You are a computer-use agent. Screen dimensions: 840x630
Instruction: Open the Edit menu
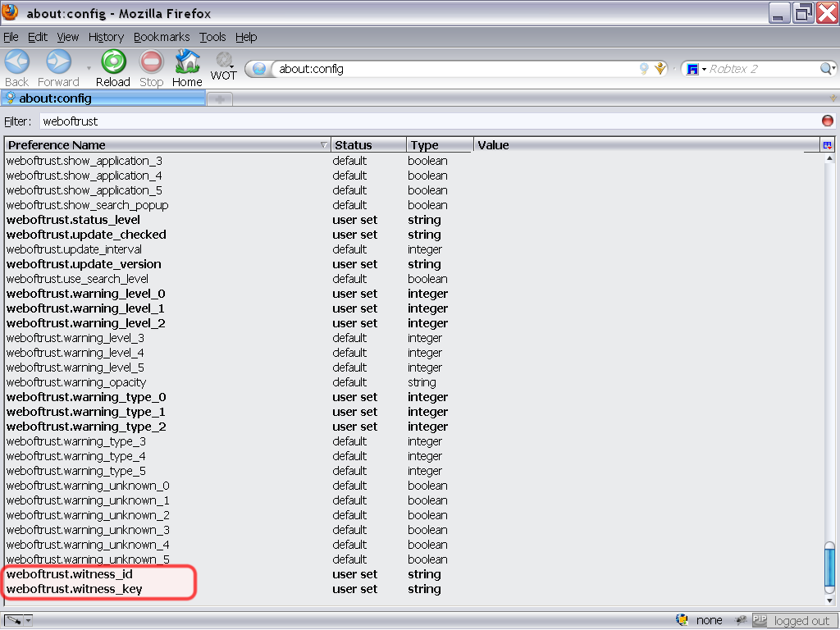click(x=38, y=37)
